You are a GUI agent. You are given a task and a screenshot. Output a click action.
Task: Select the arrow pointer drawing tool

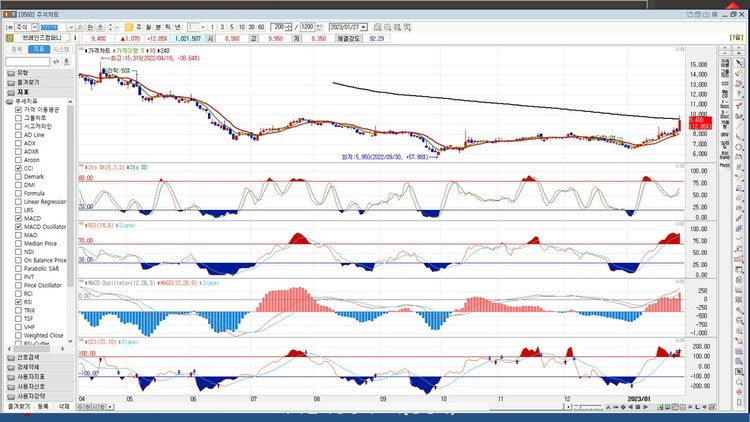pyautogui.click(x=739, y=63)
